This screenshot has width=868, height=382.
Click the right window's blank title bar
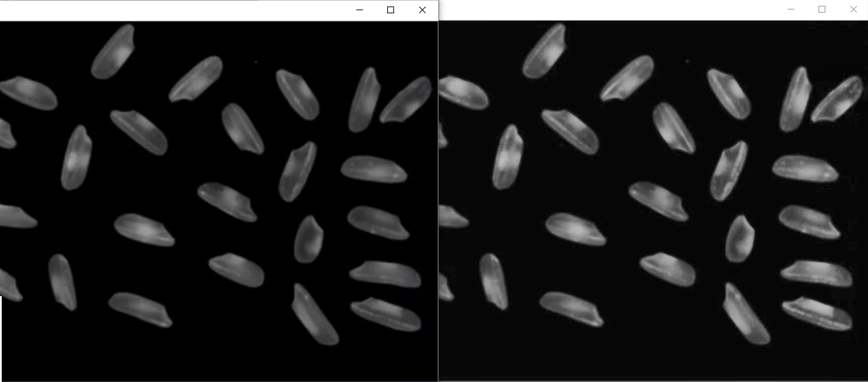tap(614, 10)
